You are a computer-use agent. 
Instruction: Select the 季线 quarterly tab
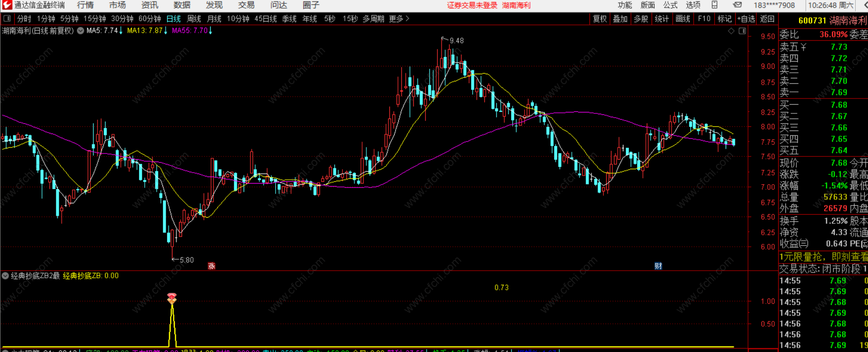[x=289, y=19]
